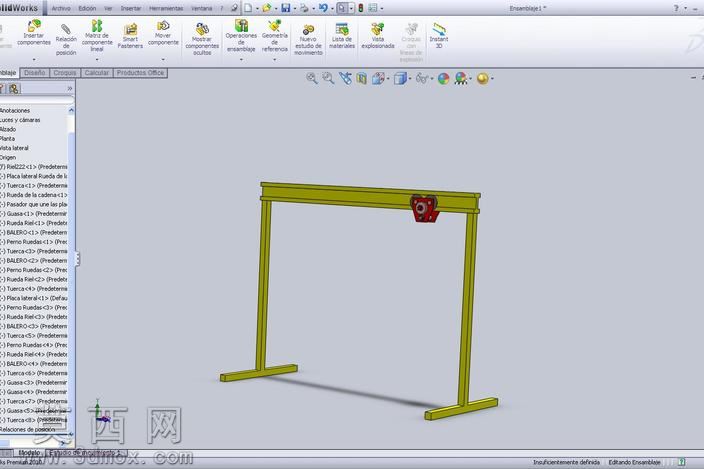Open Operaciones de ensamblaje tool
Screen dimensions: 704x469
(241, 35)
